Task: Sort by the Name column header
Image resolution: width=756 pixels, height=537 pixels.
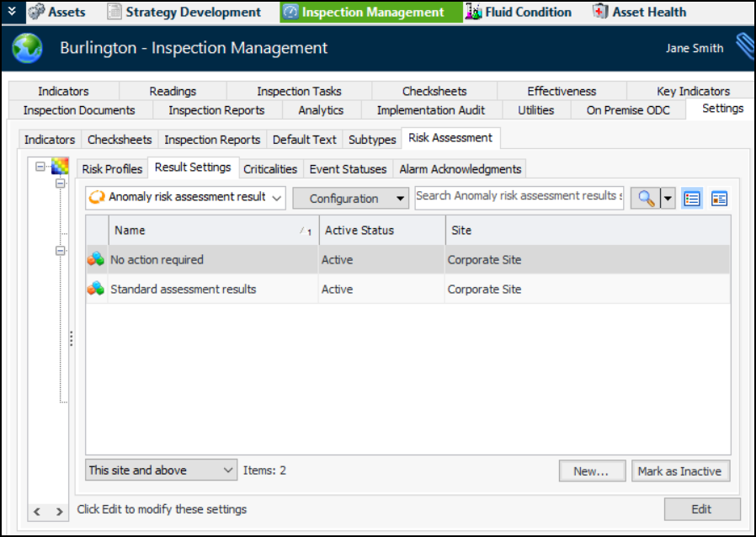Action: (214, 231)
